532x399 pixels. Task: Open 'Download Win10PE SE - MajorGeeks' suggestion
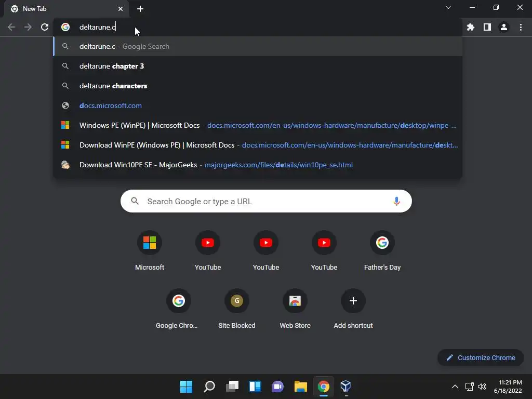pyautogui.click(x=258, y=165)
